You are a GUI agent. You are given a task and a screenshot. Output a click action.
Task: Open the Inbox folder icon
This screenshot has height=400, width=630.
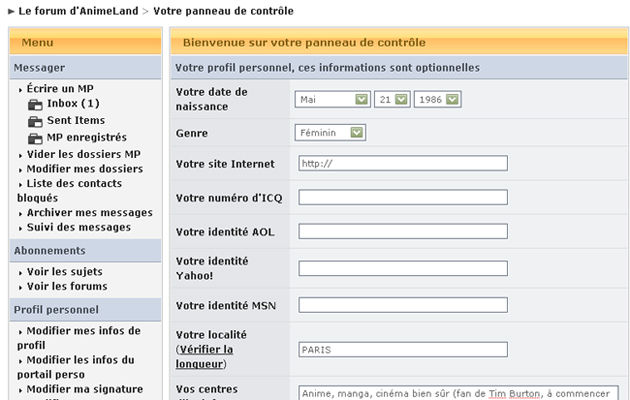click(35, 105)
